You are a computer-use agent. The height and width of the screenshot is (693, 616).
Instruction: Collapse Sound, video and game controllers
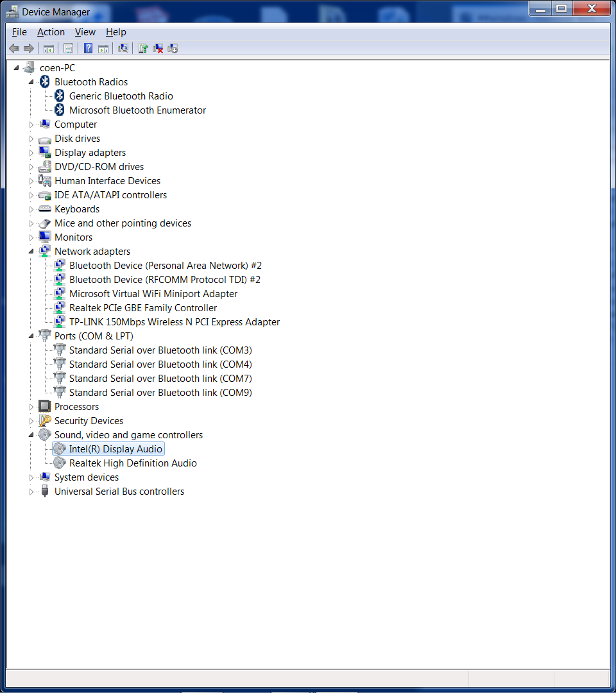coord(31,435)
